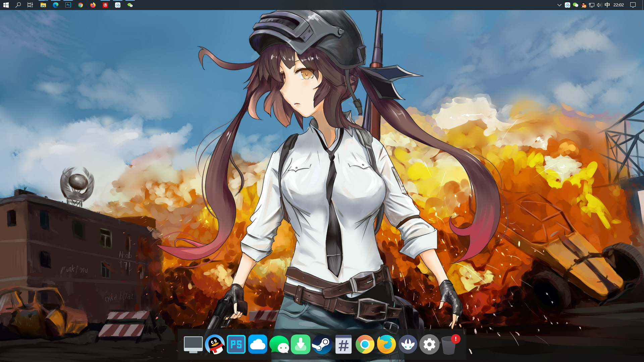Launch Photoshop from the bottom dock
Image resolution: width=644 pixels, height=362 pixels.
236,344
